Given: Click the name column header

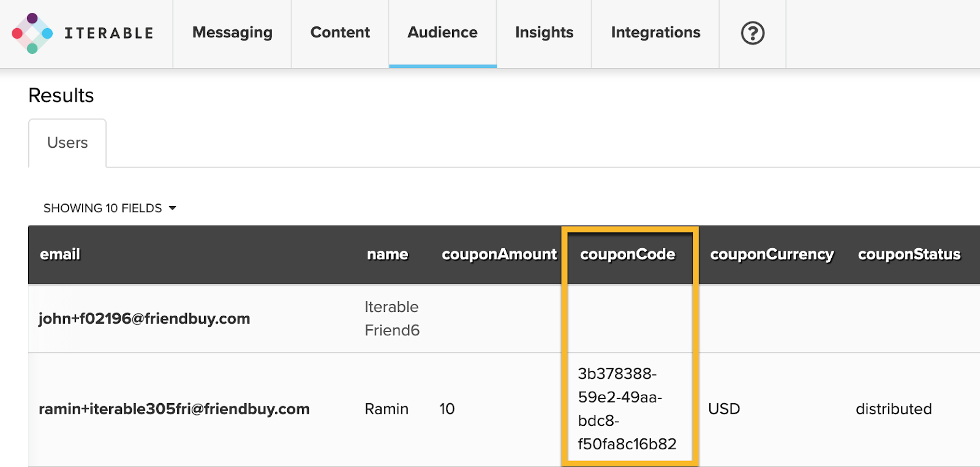Looking at the screenshot, I should (x=387, y=254).
